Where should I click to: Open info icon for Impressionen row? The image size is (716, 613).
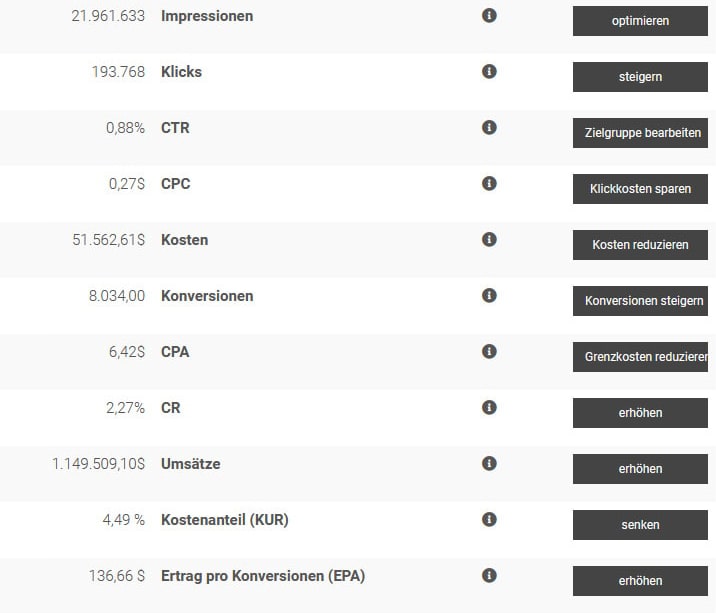point(489,16)
